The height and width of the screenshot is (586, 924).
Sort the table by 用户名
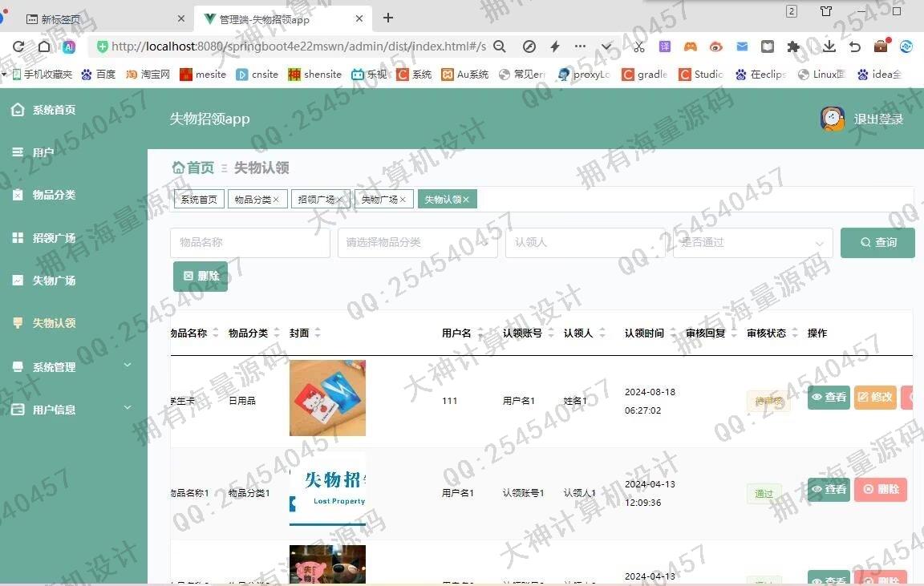click(x=480, y=333)
